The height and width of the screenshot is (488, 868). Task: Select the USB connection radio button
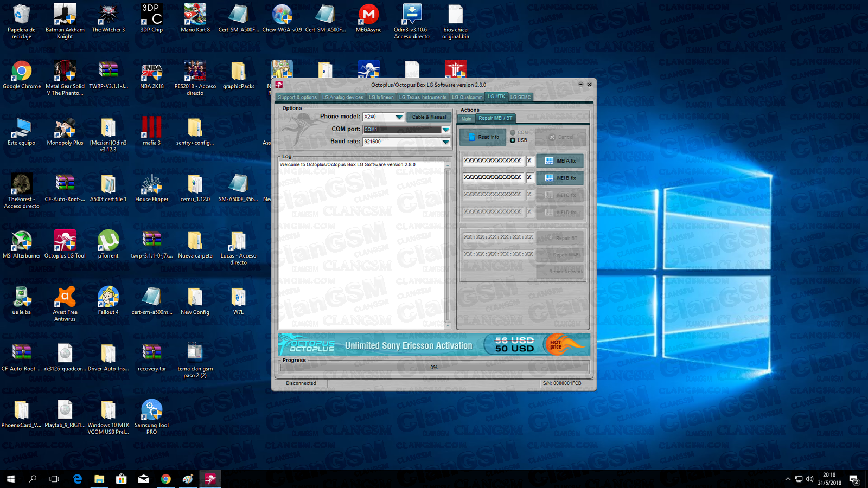(x=513, y=140)
